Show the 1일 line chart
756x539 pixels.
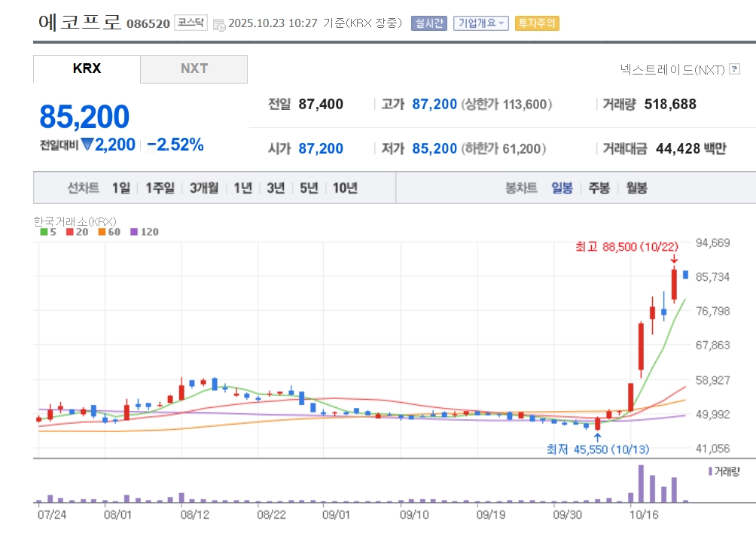[121, 188]
